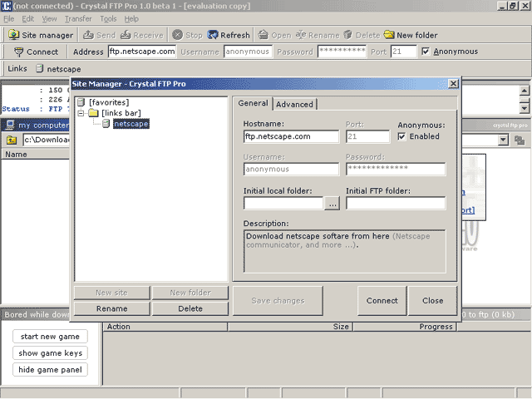Click the Username field in Site Manager
The height and width of the screenshot is (399, 532).
click(x=291, y=169)
